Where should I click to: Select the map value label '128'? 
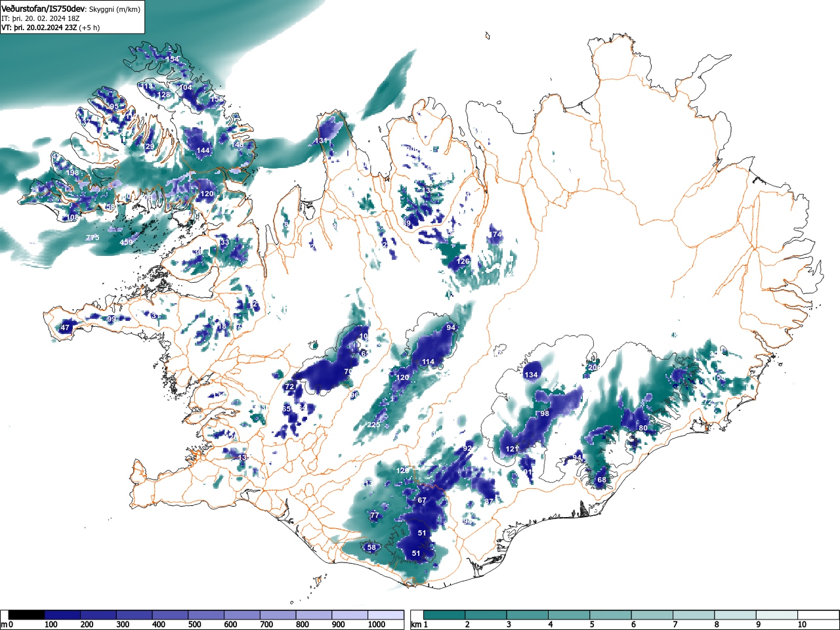tap(163, 94)
